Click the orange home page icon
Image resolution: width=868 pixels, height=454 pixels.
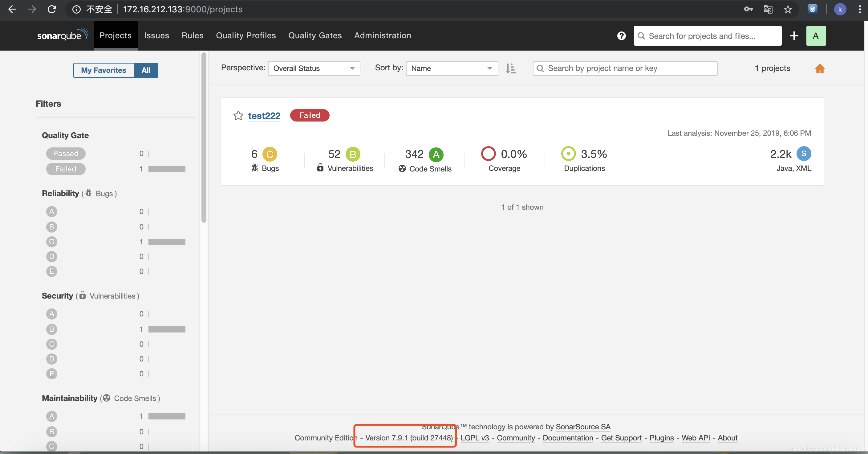pyautogui.click(x=819, y=68)
